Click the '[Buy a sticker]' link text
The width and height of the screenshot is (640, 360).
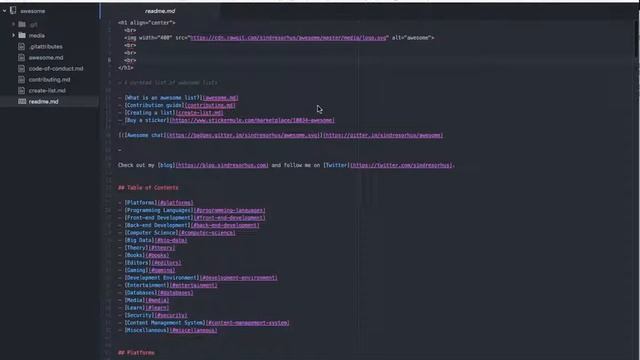click(x=147, y=120)
